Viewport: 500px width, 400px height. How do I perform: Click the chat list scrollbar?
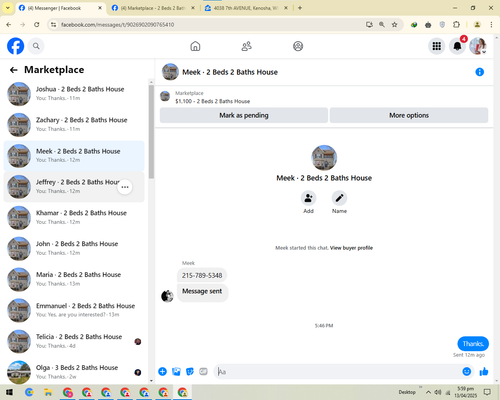(x=151, y=132)
